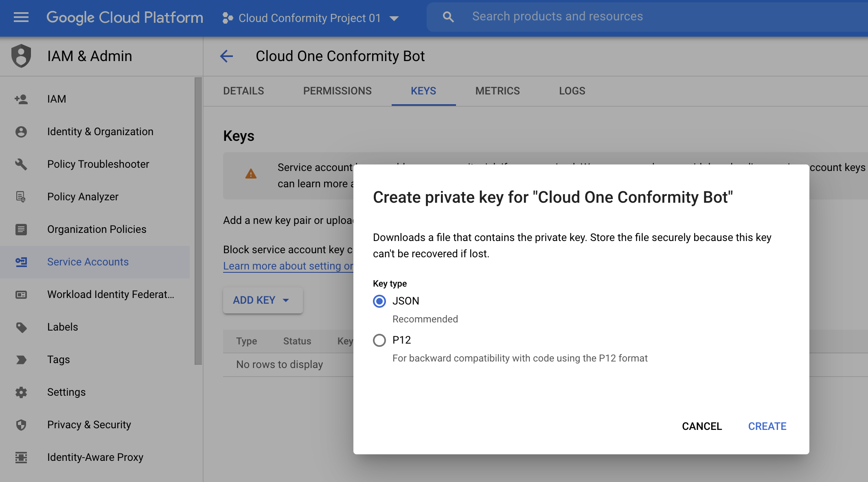The image size is (868, 482).
Task: Click the Labels tag icon
Action: coord(21,327)
